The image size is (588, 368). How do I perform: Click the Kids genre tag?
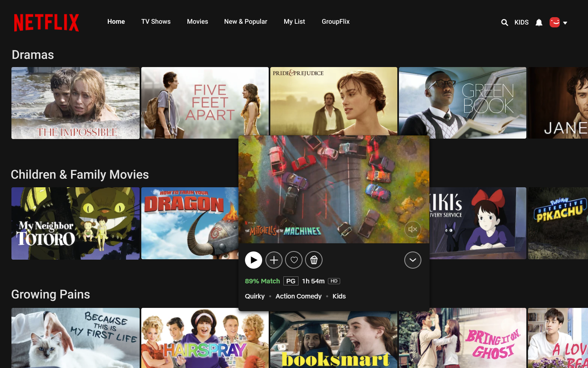339,296
